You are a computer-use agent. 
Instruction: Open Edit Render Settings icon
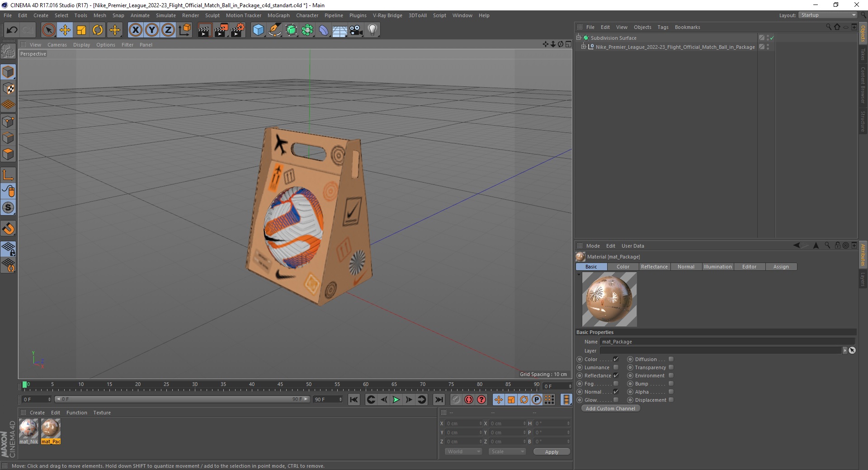tap(238, 30)
